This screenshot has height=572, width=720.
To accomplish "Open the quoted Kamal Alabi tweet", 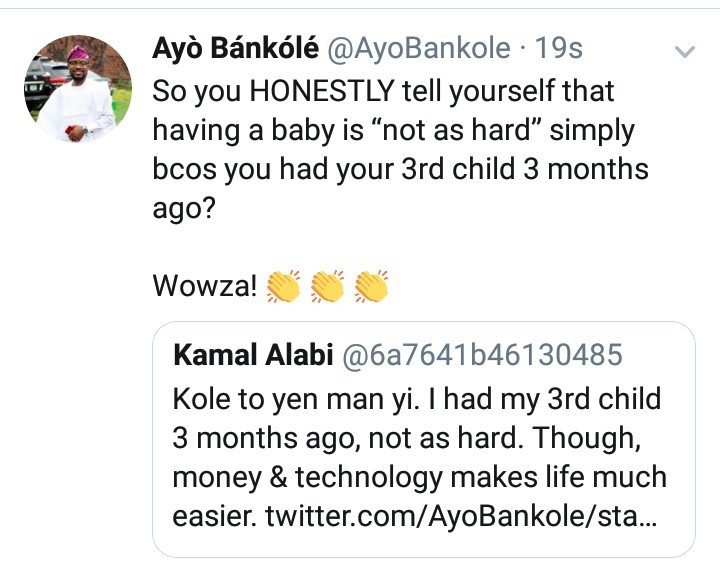I will [423, 440].
